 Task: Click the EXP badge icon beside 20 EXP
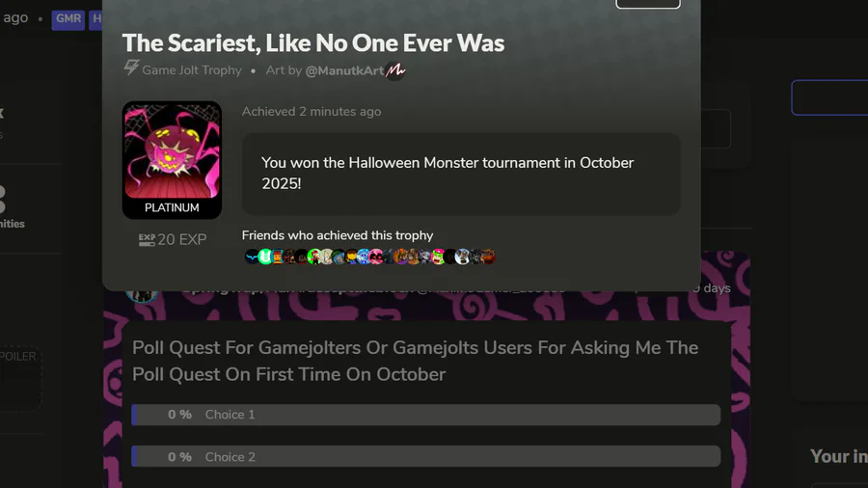coord(147,239)
